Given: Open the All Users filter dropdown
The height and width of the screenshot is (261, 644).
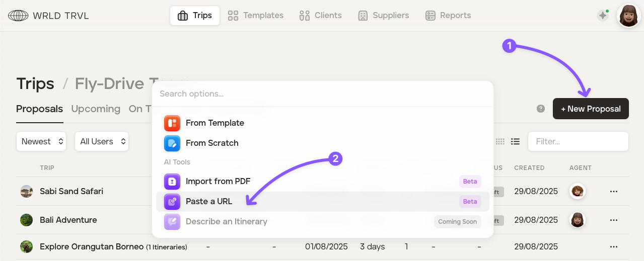Looking at the screenshot, I should (102, 142).
